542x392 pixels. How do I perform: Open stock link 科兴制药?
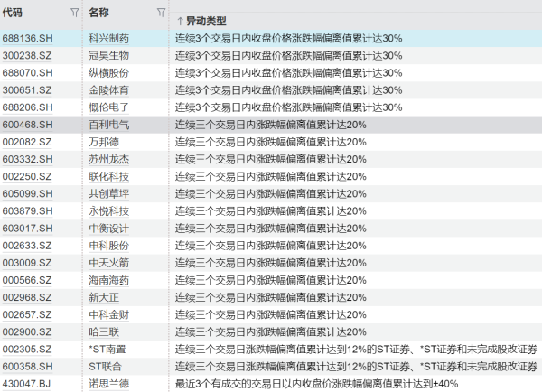click(x=108, y=39)
